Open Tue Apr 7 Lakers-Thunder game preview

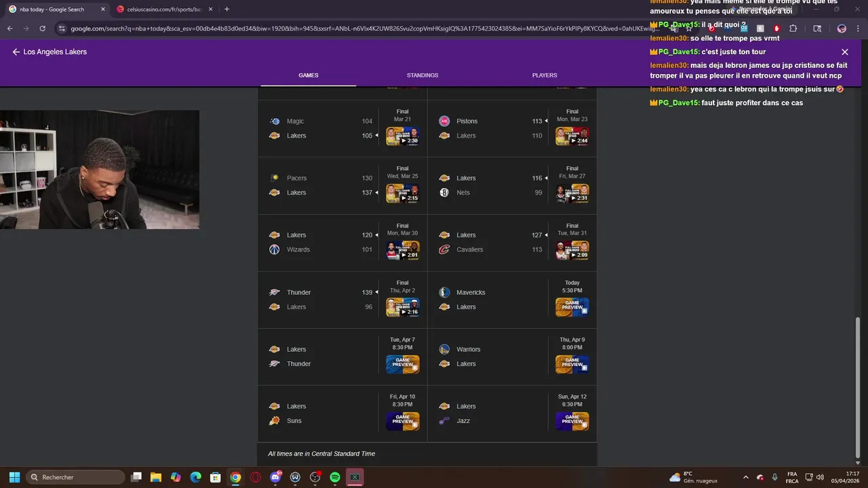tap(403, 364)
